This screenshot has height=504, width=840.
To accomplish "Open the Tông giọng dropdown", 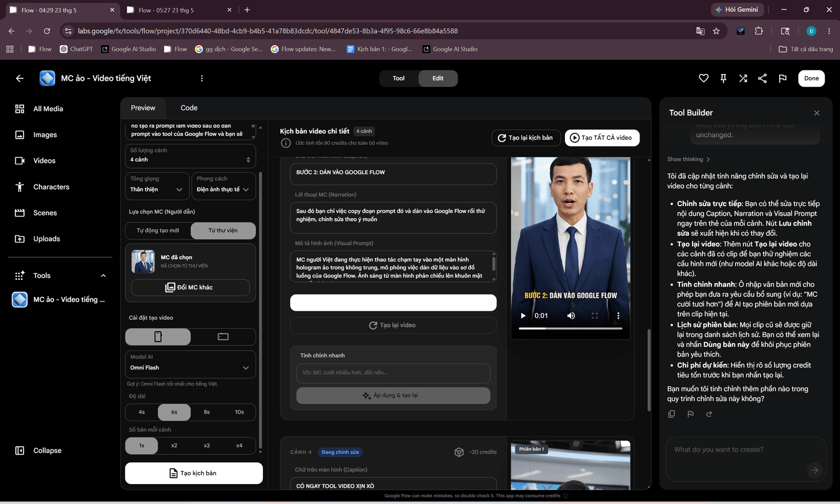I will click(x=157, y=186).
